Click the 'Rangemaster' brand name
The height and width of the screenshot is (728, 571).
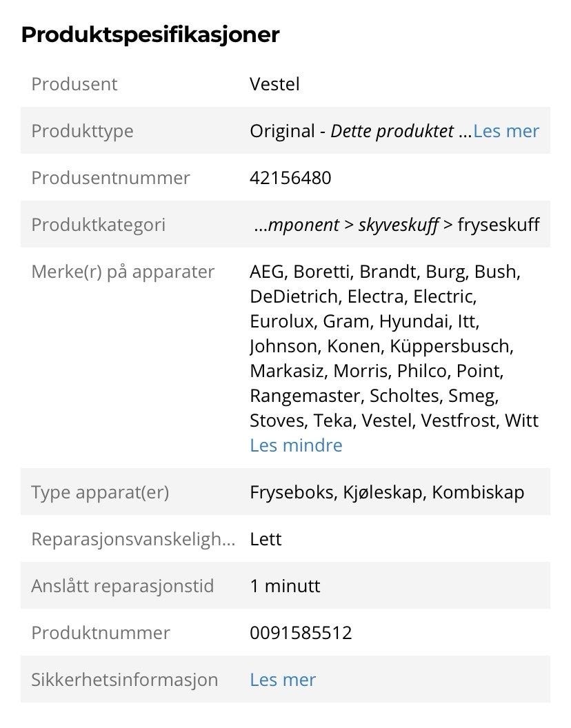click(x=307, y=396)
